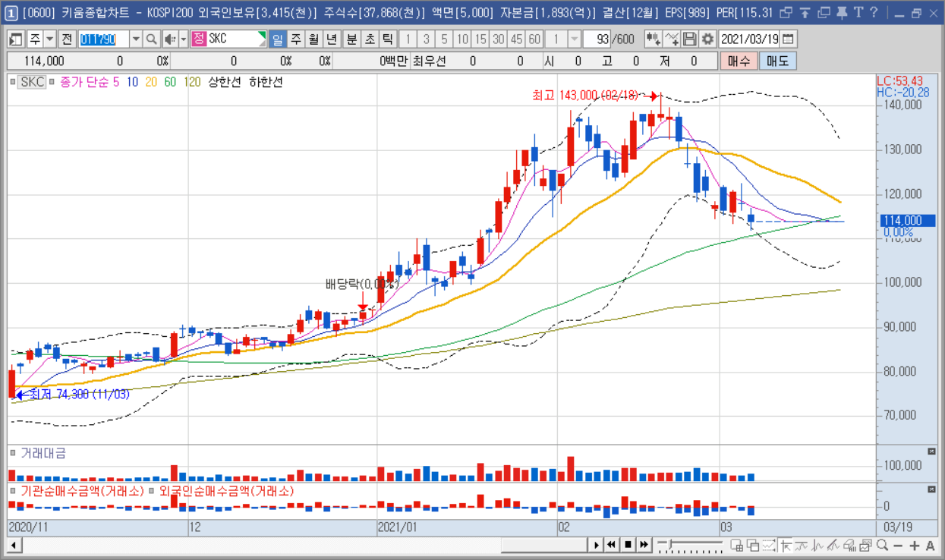Click the 상한선 legend label
Viewport: 945px width, 560px height.
(x=225, y=82)
